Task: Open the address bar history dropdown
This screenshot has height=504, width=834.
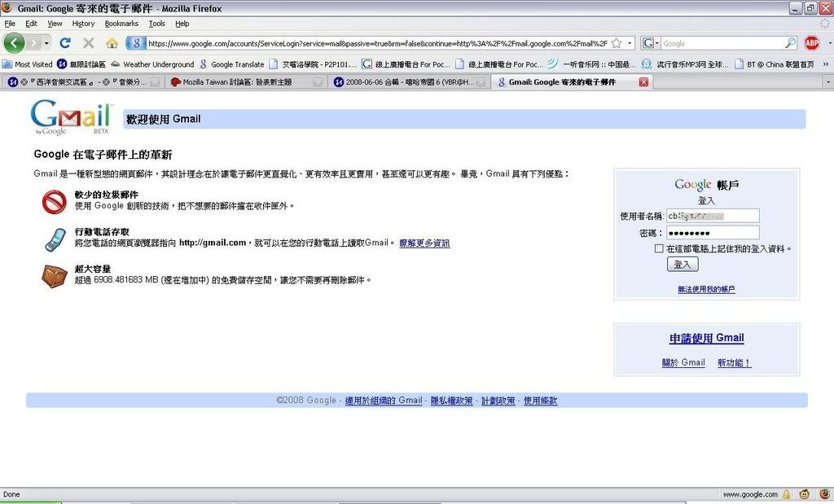Action: [630, 43]
